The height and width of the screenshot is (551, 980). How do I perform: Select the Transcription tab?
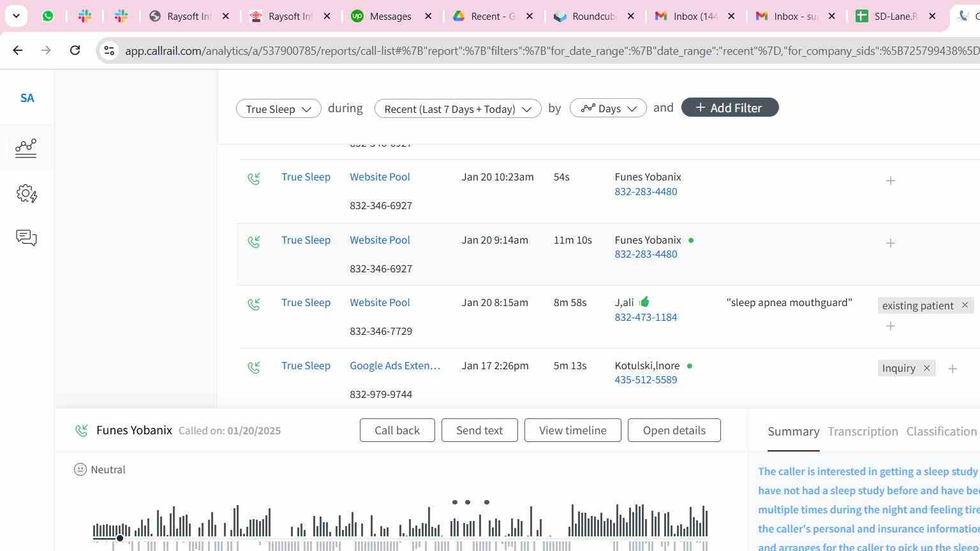pyautogui.click(x=863, y=432)
